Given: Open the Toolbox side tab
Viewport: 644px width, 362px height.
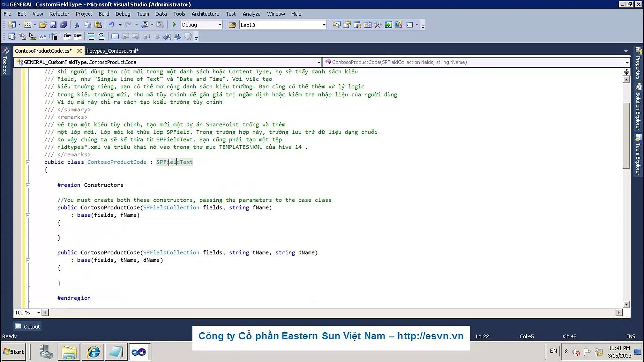Looking at the screenshot, I should click(5, 61).
